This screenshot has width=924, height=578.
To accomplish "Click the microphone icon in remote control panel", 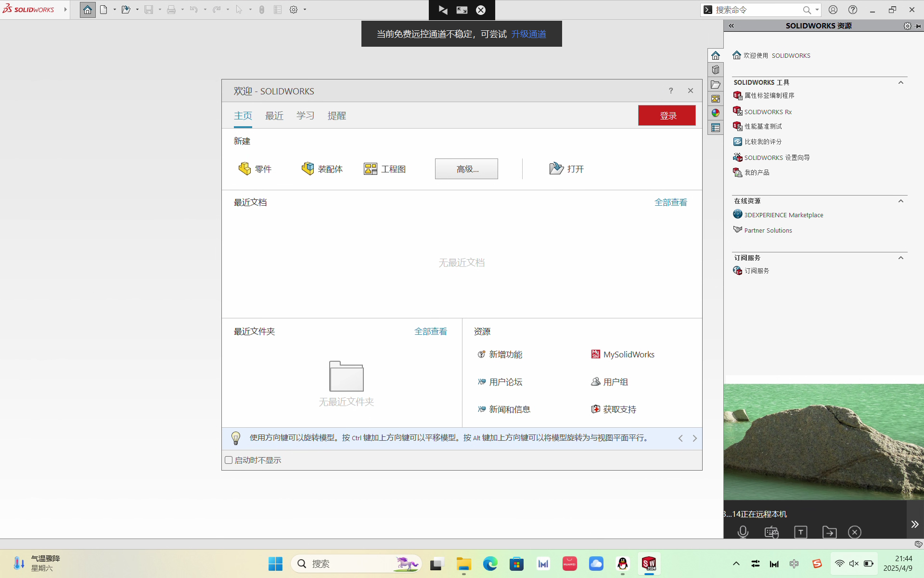I will [x=743, y=532].
